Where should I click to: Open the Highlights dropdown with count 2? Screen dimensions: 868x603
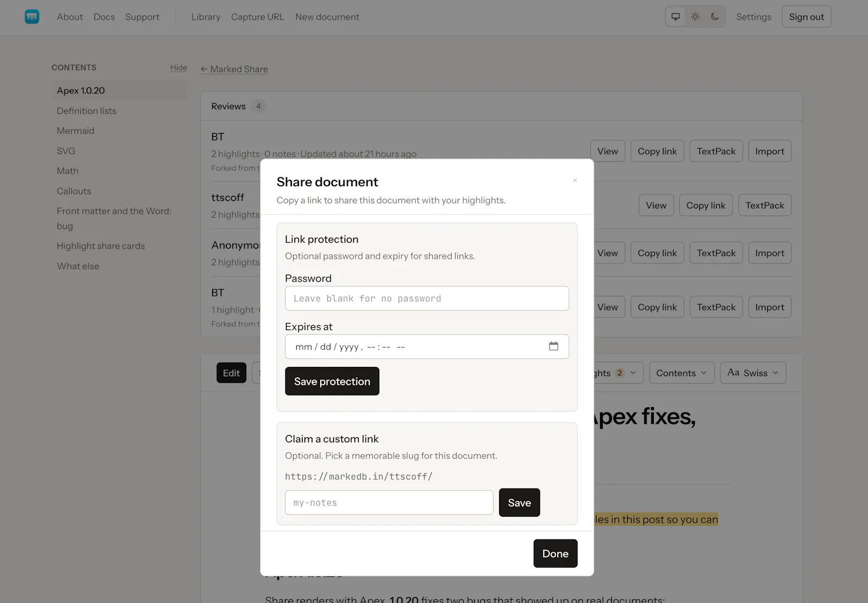click(618, 373)
